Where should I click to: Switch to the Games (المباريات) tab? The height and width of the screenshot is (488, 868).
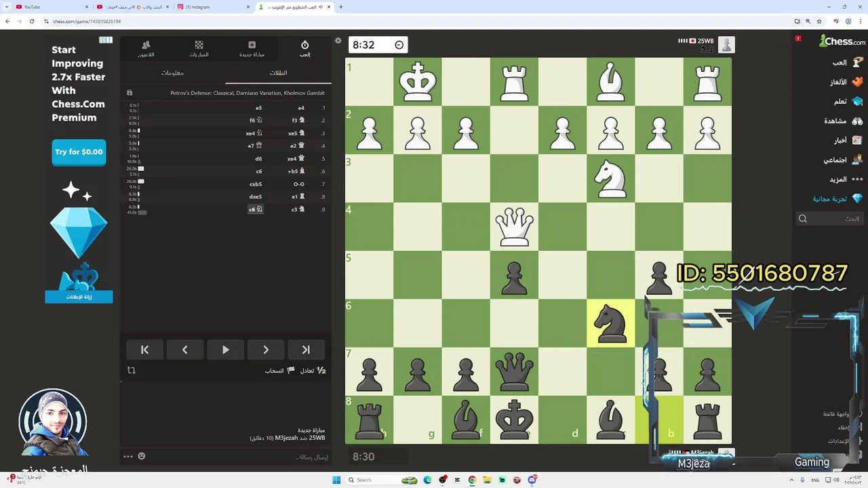(x=199, y=49)
